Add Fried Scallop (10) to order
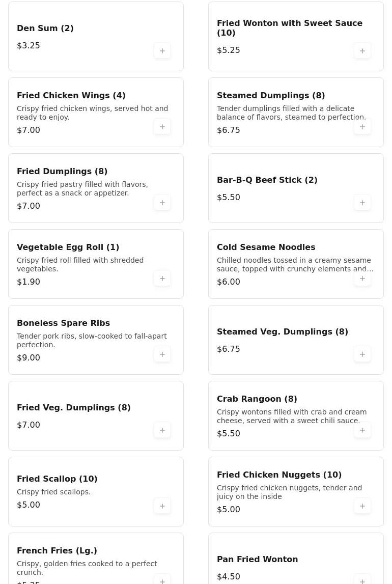392x584 pixels. click(x=162, y=506)
